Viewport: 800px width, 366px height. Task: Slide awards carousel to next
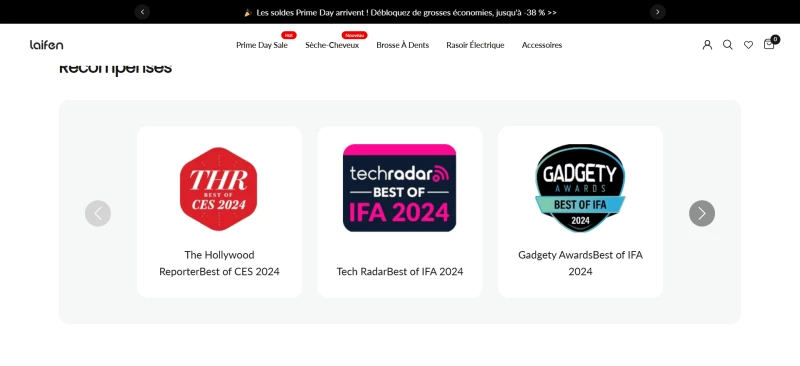702,213
